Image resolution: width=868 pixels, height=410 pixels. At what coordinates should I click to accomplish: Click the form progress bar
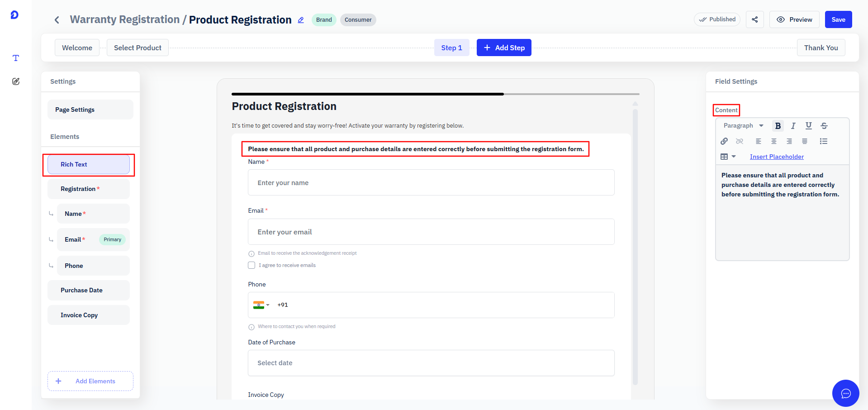[436, 94]
